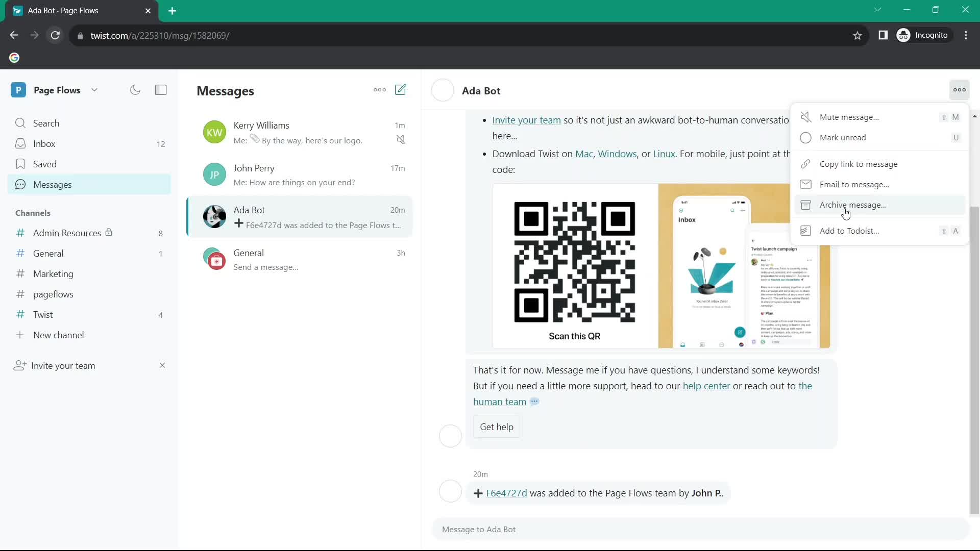The image size is (980, 551).
Task: Focus the Message to Ada Bot field
Action: click(x=700, y=529)
